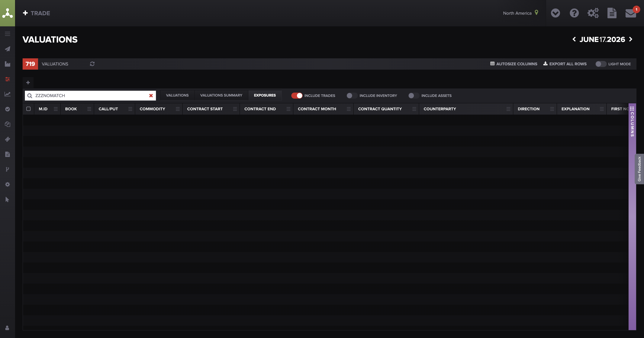
Task: Open the line graph sidebar icon
Action: tap(8, 94)
